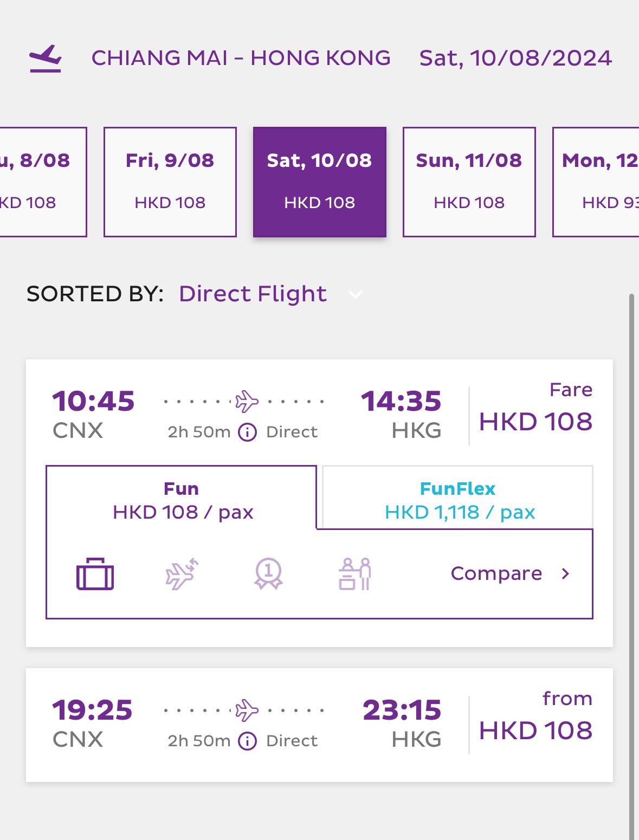Open info icon for 19:25 flight duration

click(248, 741)
